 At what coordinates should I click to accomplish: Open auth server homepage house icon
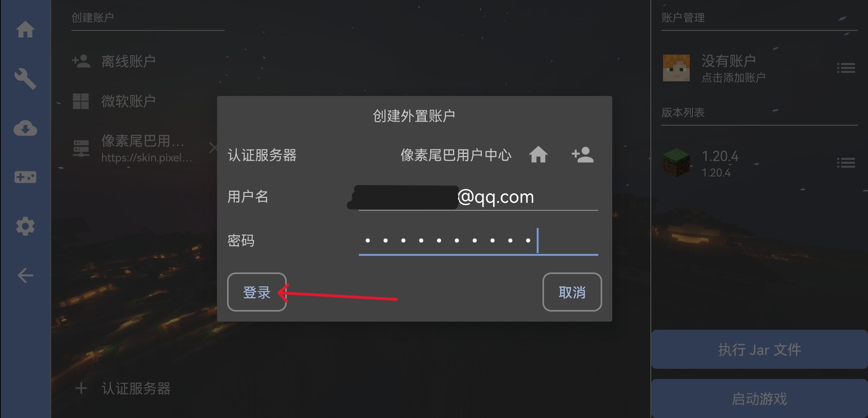click(538, 155)
